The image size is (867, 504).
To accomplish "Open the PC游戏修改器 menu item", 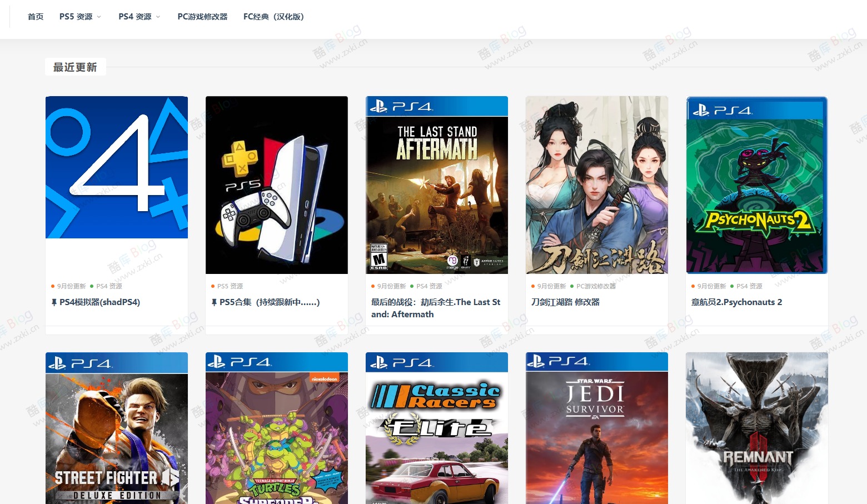I will pos(202,17).
